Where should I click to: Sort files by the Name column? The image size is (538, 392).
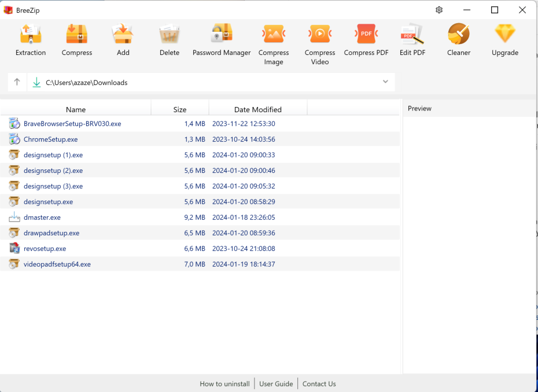tap(76, 109)
